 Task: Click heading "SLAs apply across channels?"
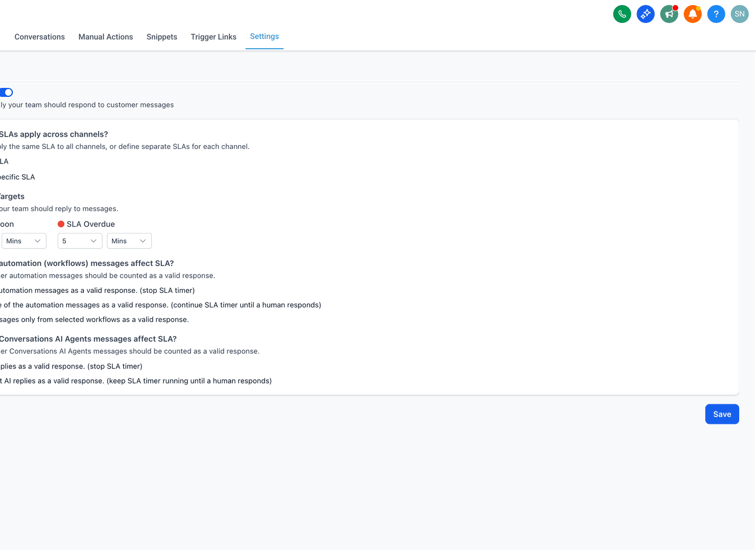(54, 134)
